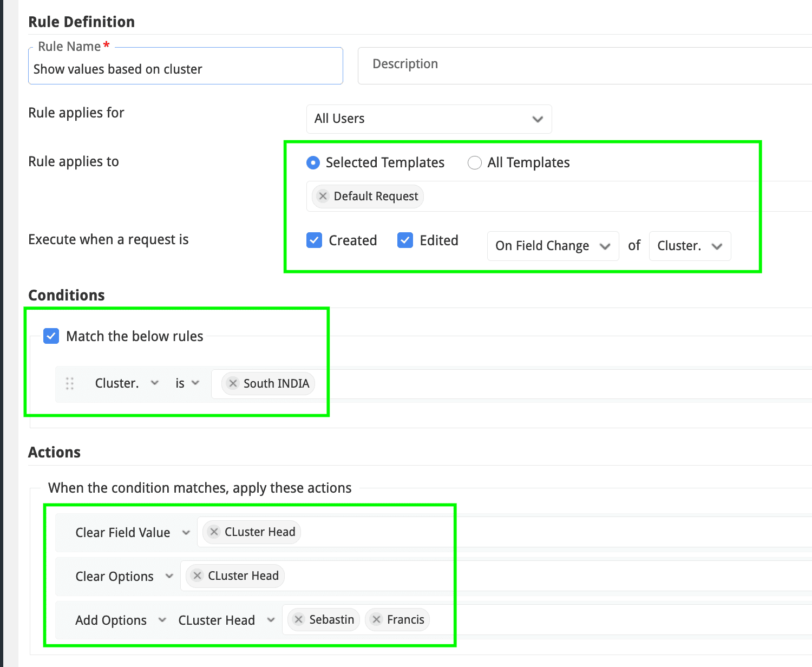Remove CLuster Head chip from Clear Options

[198, 576]
